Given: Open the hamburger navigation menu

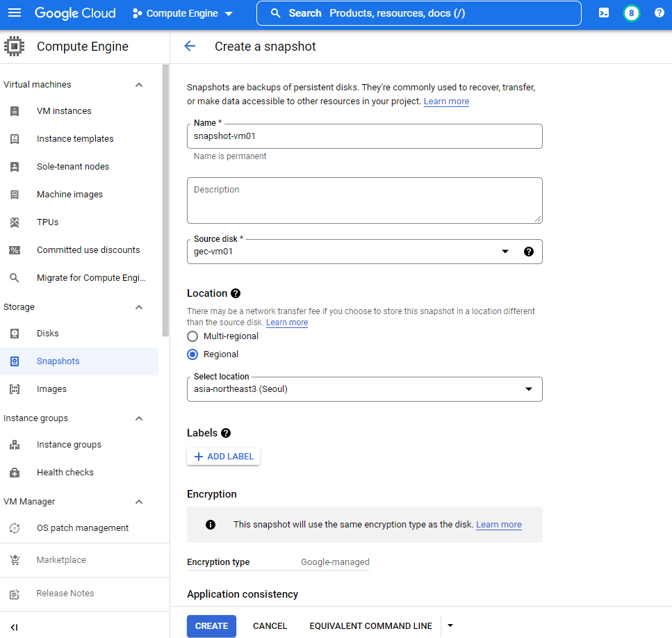Looking at the screenshot, I should tap(15, 13).
